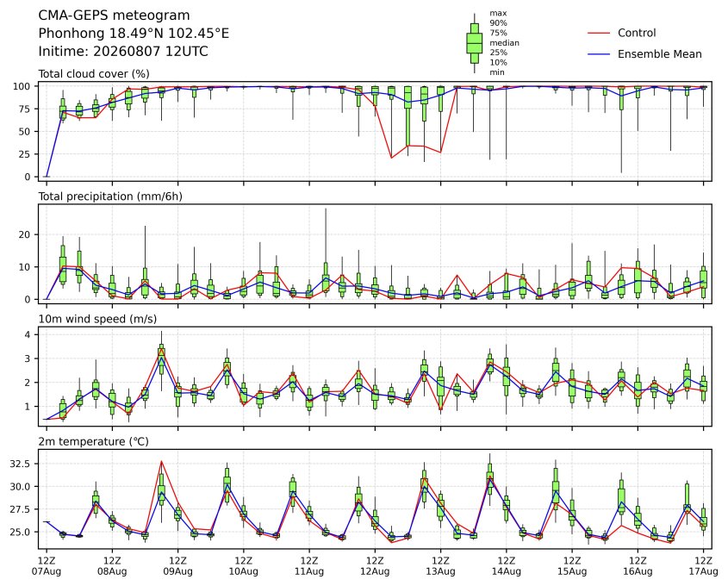The height and width of the screenshot is (586, 728).
Task: Click the Control legend label
Action: (x=637, y=33)
